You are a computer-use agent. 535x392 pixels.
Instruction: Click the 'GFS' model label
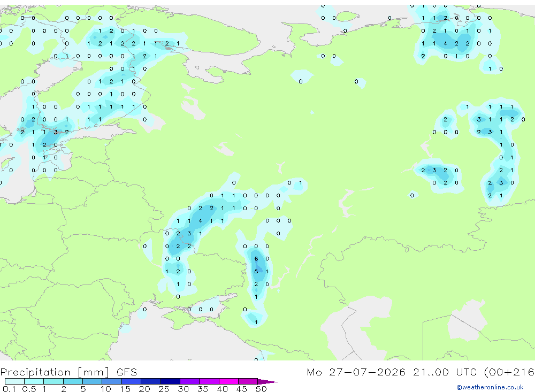tap(127, 372)
